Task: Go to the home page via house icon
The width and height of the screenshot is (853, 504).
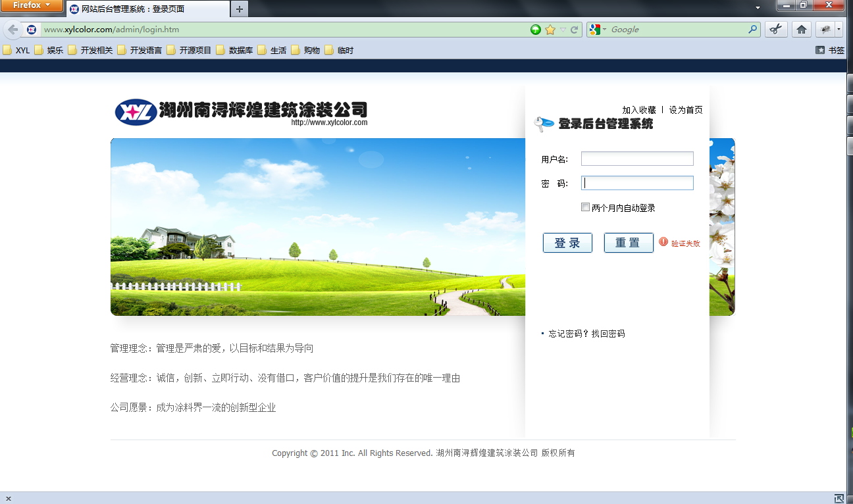Action: pyautogui.click(x=801, y=30)
